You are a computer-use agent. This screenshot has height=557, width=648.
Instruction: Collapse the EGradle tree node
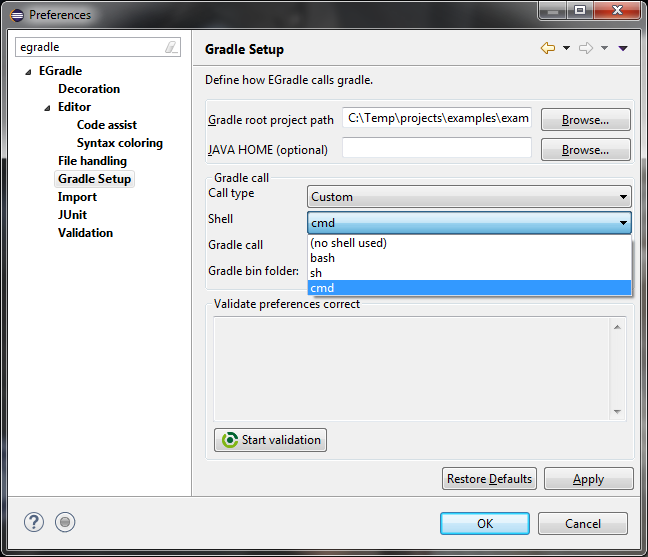coord(28,72)
